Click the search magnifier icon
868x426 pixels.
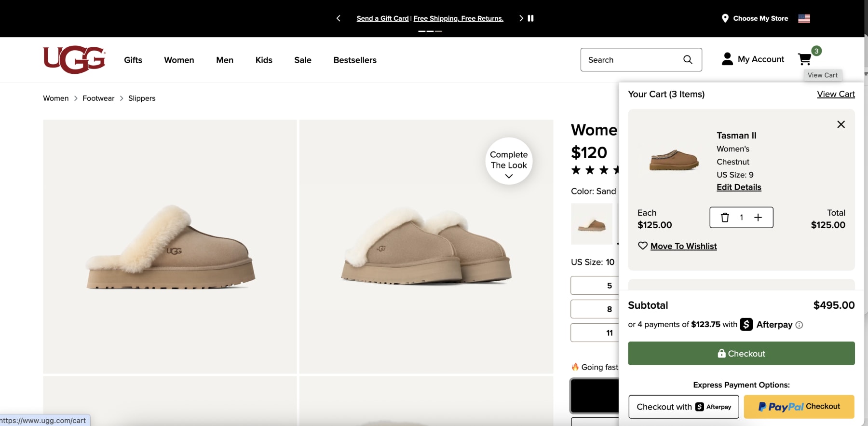[x=688, y=60]
